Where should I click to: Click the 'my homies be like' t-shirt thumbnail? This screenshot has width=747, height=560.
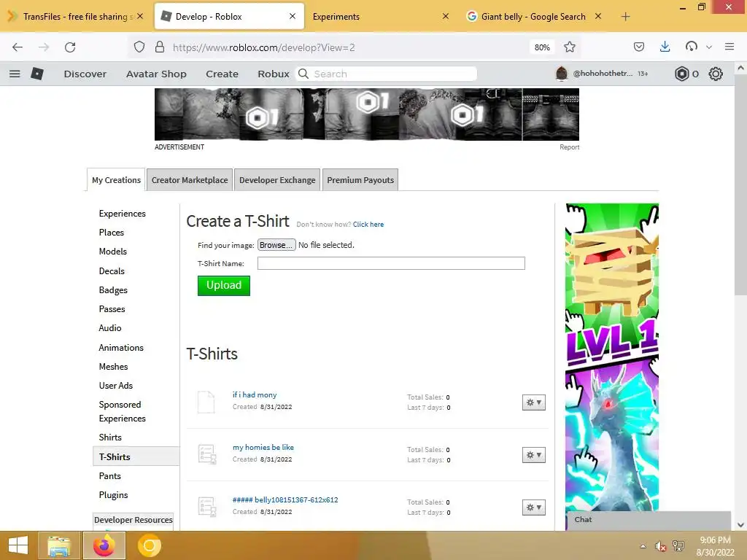coord(206,454)
